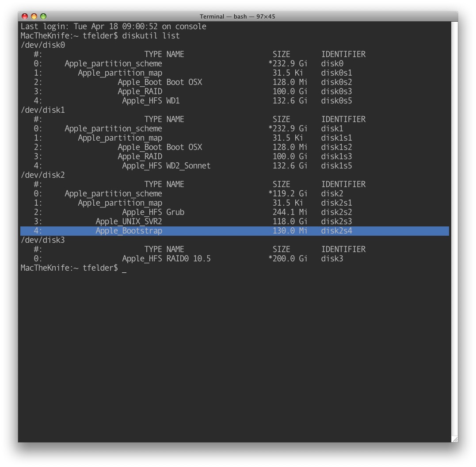Click the '118.0 Gi' size value
476x467 pixels.
290,222
